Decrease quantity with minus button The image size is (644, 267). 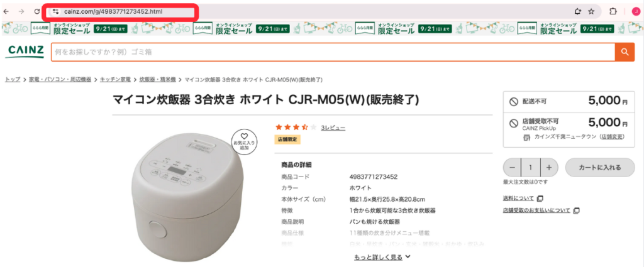(512, 167)
